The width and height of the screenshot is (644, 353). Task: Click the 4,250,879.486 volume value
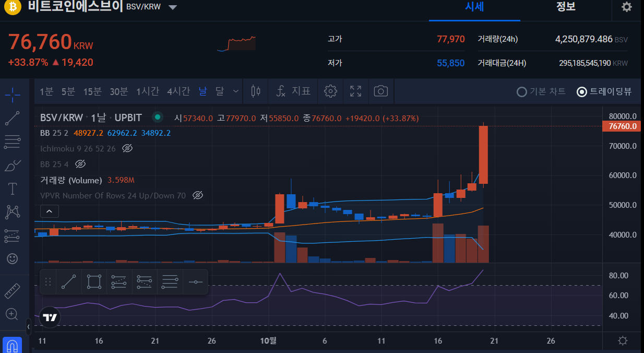[583, 39]
